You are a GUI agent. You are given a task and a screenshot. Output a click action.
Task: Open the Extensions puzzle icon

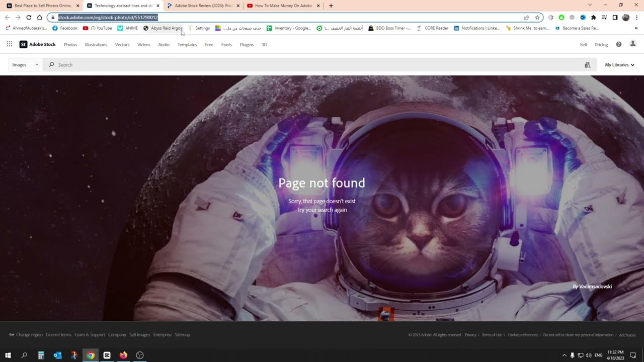click(593, 17)
